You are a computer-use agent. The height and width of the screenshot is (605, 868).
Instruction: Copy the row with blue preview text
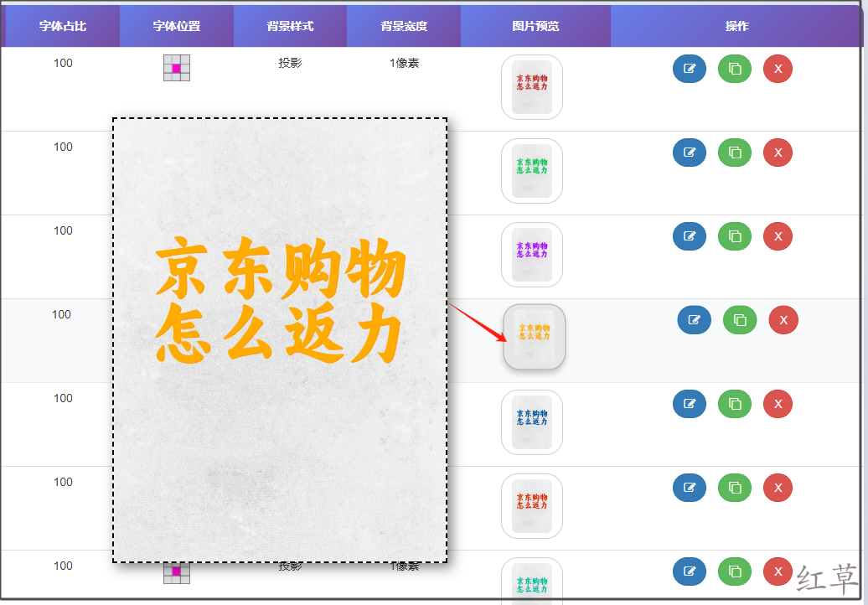735,404
